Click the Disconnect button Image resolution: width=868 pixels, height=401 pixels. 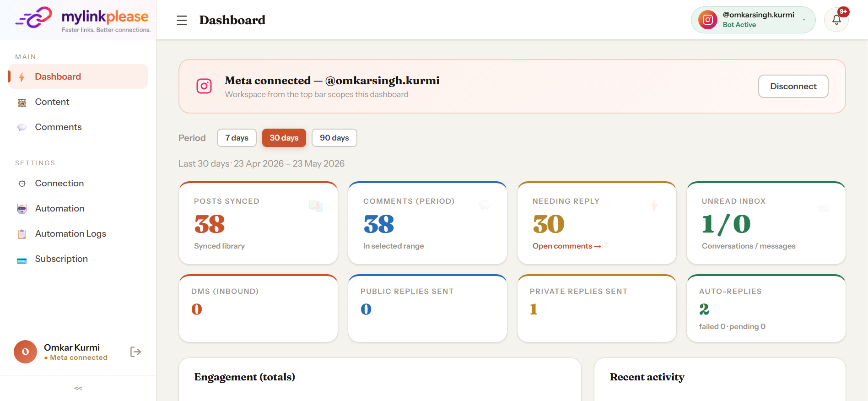tap(793, 86)
